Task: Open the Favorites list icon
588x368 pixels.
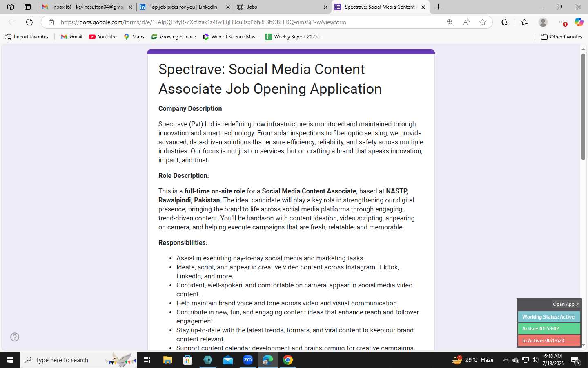Action: [524, 22]
